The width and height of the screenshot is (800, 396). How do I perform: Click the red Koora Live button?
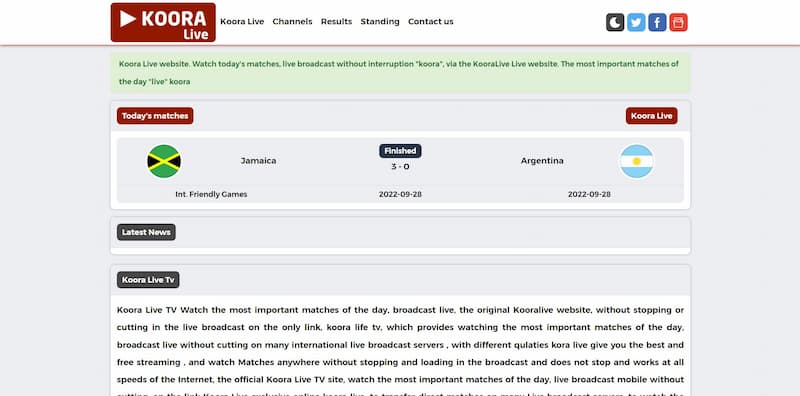click(652, 116)
